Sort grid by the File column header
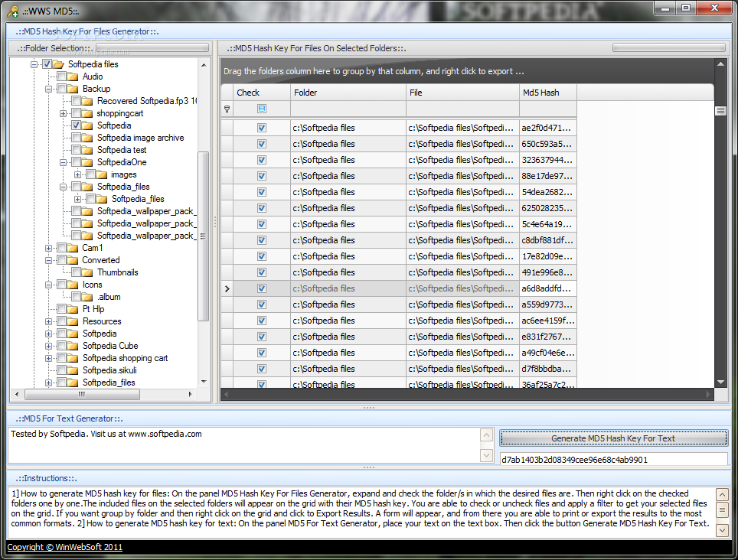The width and height of the screenshot is (738, 560). pos(462,93)
